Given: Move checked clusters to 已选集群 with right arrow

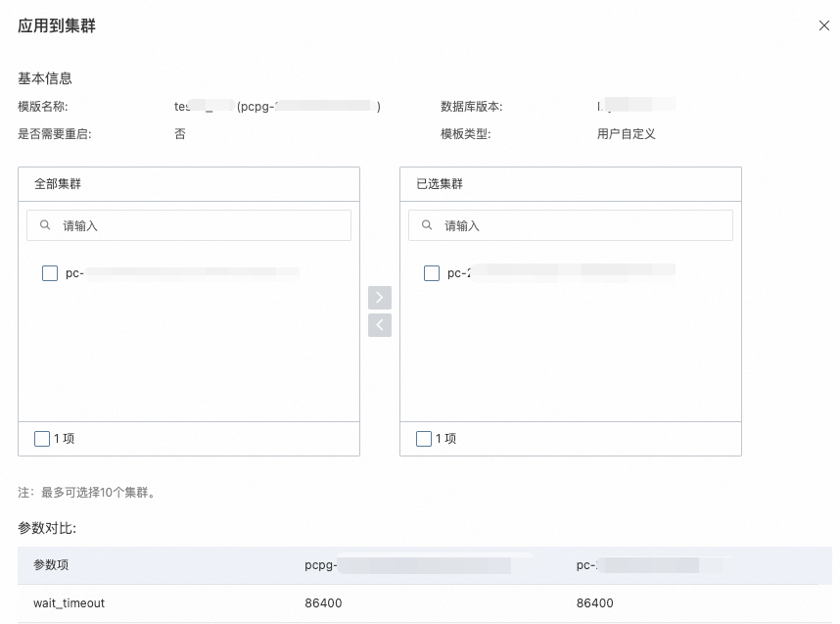Looking at the screenshot, I should tap(380, 298).
